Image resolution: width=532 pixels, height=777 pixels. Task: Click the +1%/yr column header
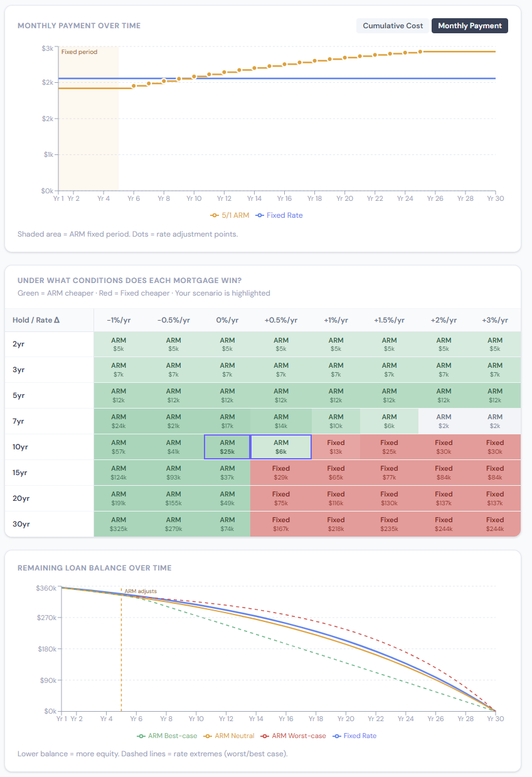(336, 320)
